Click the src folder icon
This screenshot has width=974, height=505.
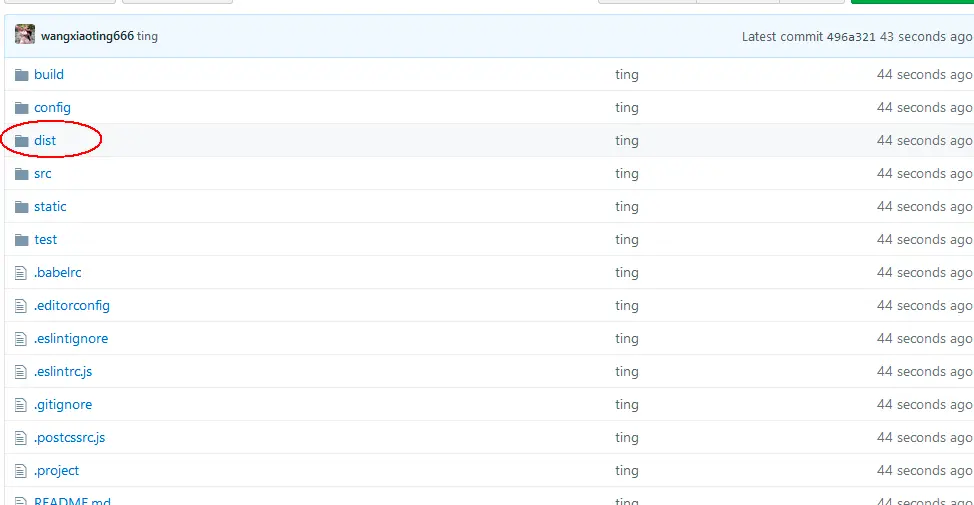pyautogui.click(x=22, y=174)
